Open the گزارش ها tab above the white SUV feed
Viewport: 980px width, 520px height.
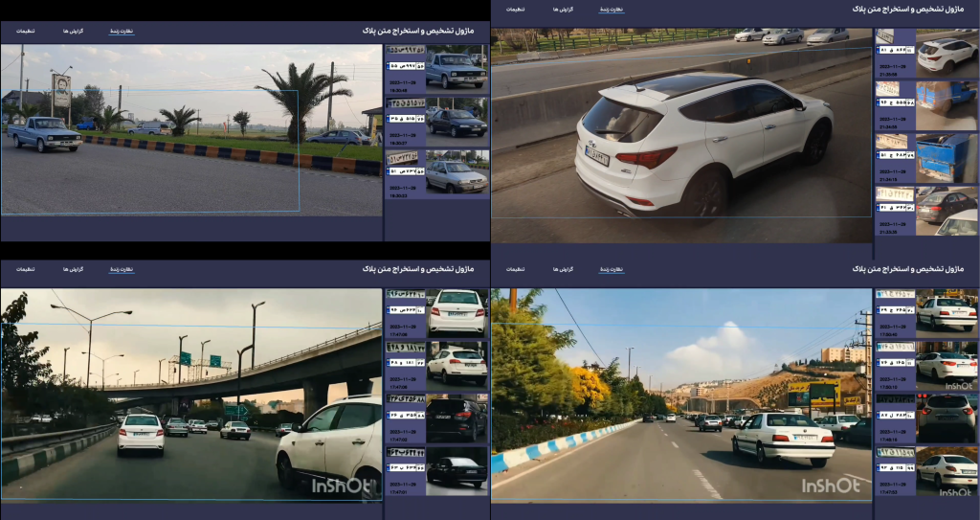pos(563,9)
